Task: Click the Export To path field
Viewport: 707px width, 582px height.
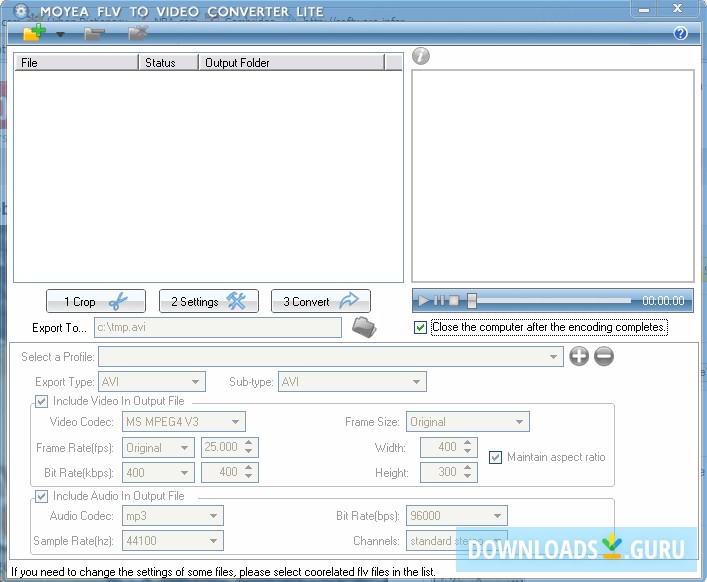Action: [x=218, y=327]
